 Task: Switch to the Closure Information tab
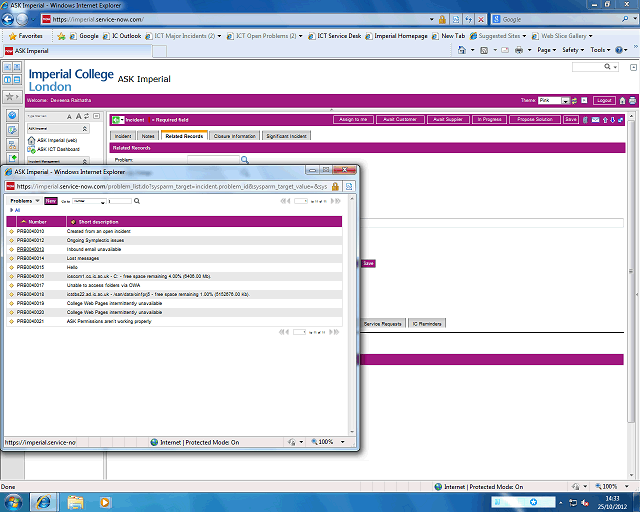click(x=235, y=135)
